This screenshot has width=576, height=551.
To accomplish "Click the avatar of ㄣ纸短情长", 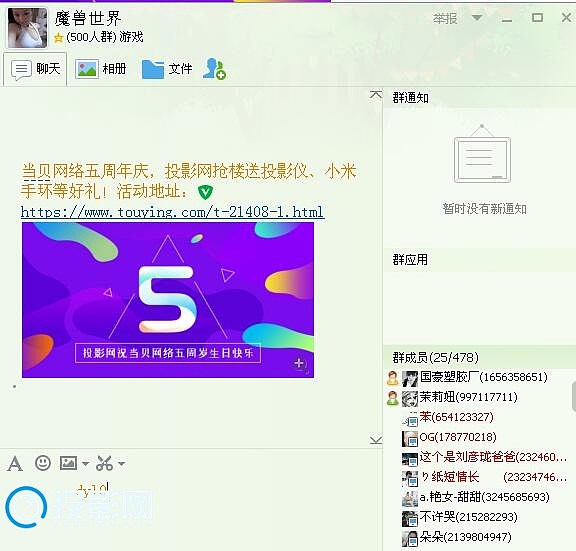I will click(x=410, y=479).
